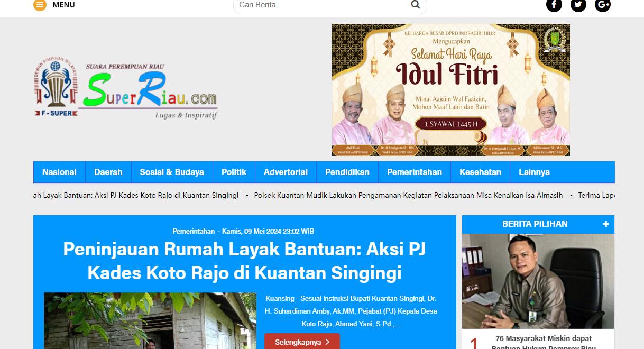Click the Selengkapnya read more button
This screenshot has height=349, width=644.
point(302,342)
